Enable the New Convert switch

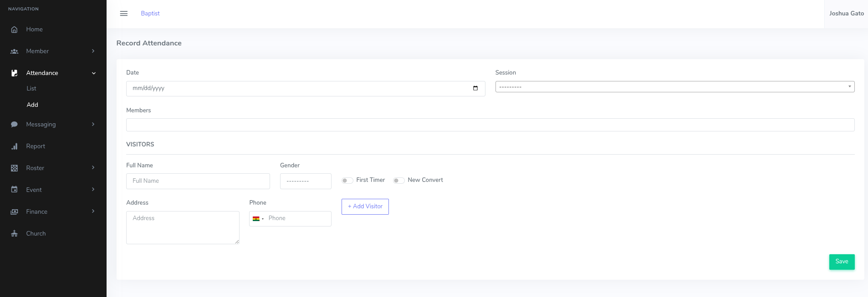[x=399, y=181]
